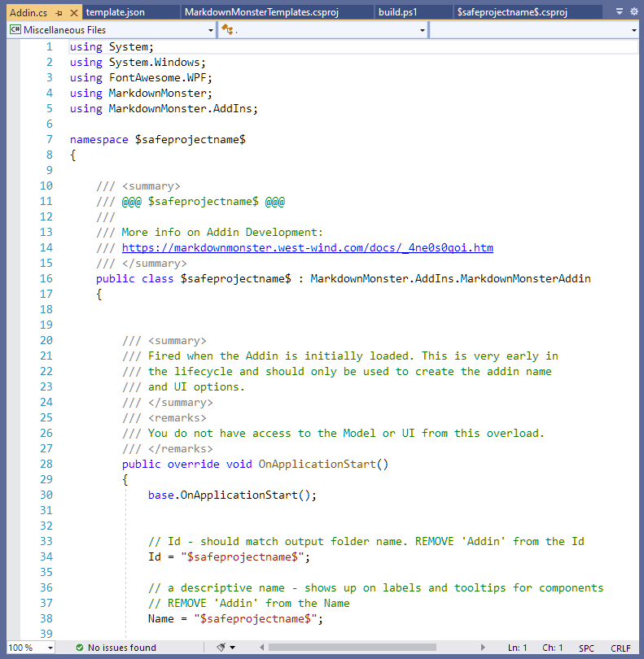Open the markdownmonster.west-wind.com docs link
The image size is (644, 659).
308,247
